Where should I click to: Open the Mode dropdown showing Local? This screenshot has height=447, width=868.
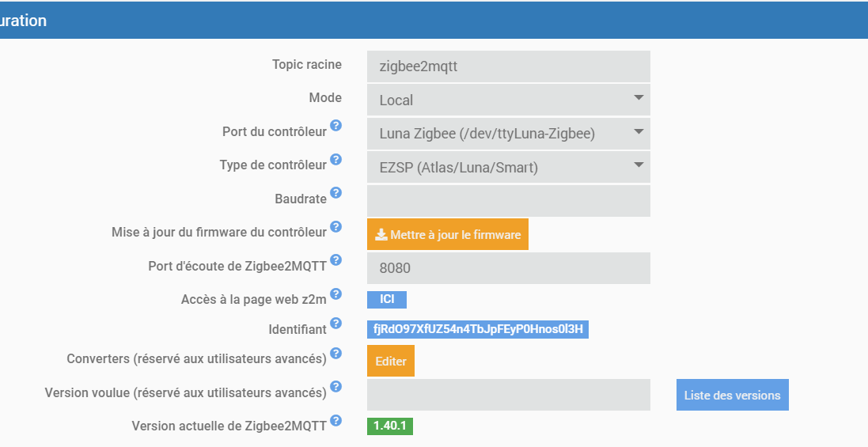[x=508, y=100]
